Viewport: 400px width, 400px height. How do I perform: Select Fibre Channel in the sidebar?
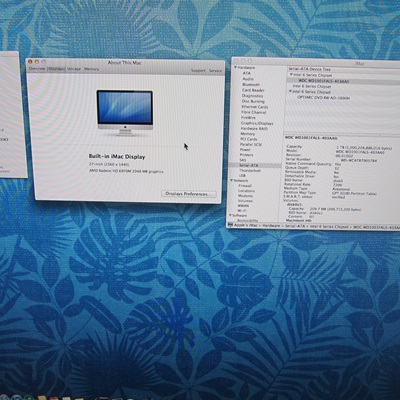254,112
